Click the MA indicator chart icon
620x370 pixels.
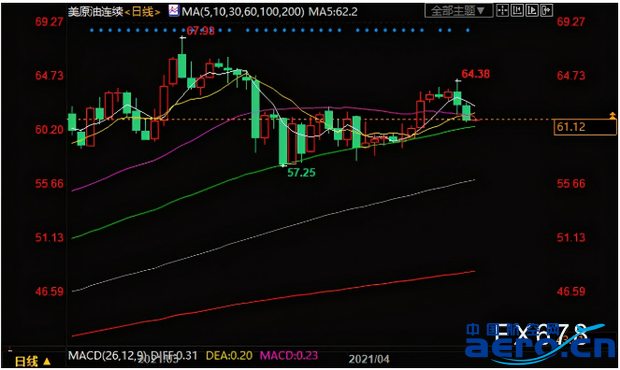174,11
